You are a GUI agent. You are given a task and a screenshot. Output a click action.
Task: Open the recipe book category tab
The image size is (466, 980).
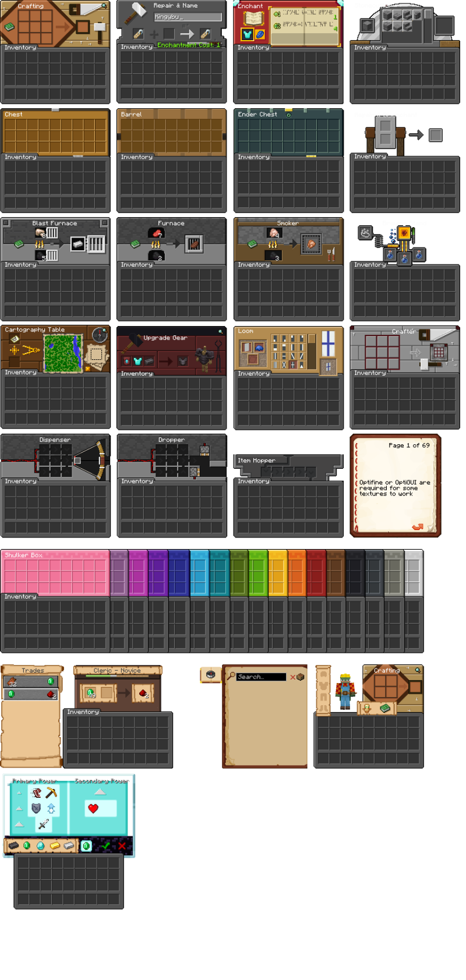tap(211, 674)
